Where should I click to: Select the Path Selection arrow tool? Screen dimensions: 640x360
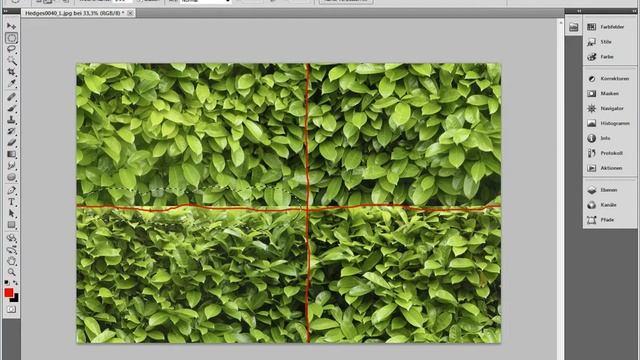click(11, 213)
